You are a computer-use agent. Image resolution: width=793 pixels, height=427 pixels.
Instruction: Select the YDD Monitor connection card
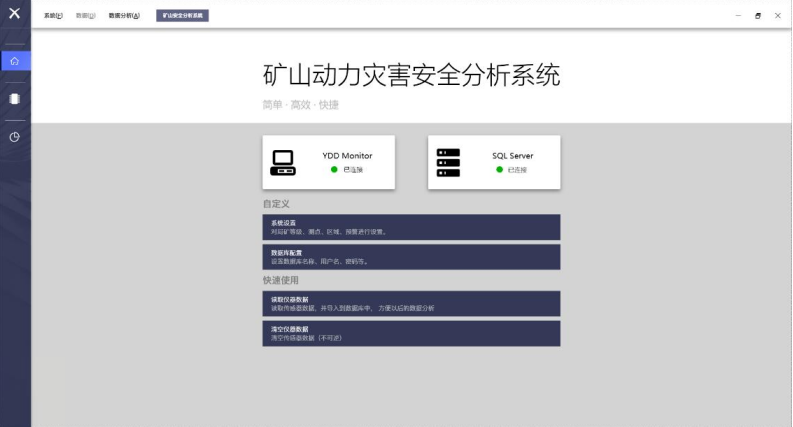(x=328, y=162)
